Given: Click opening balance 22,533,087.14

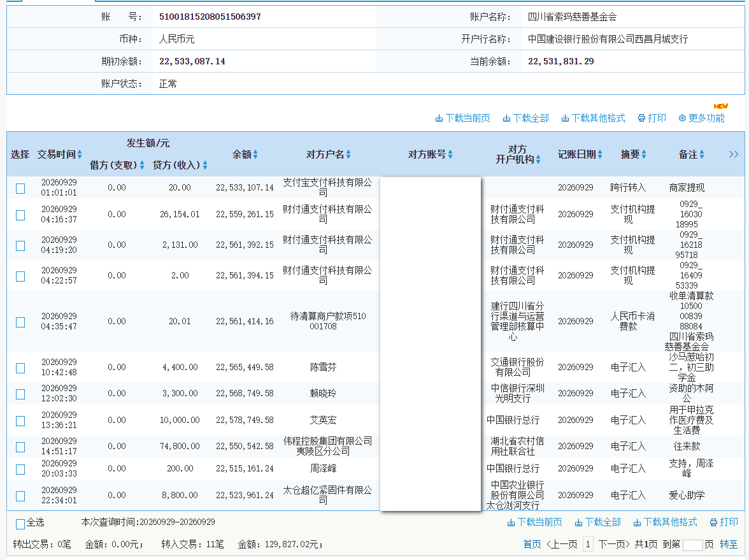Looking at the screenshot, I should (192, 61).
